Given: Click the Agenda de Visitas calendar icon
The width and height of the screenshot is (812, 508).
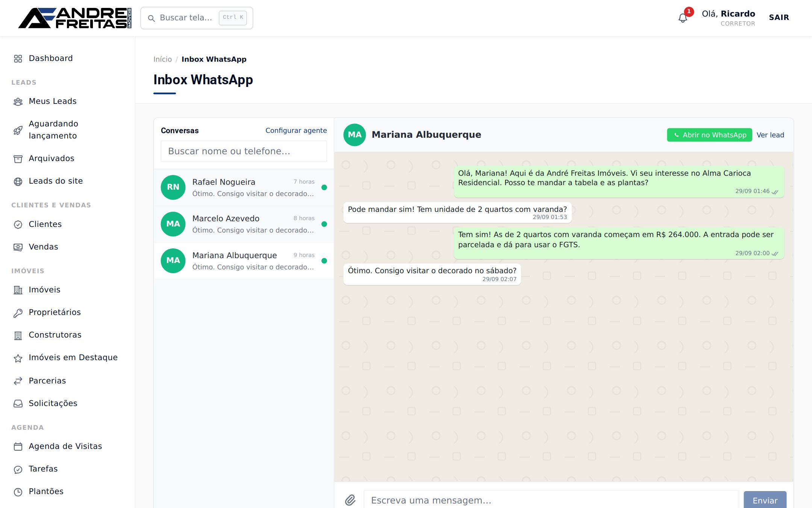Looking at the screenshot, I should pos(18,447).
